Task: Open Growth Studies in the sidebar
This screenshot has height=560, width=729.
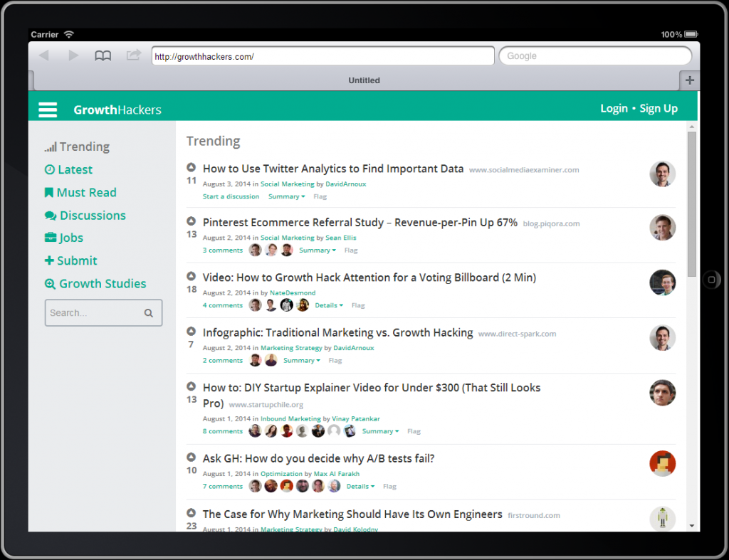Action: [x=95, y=283]
